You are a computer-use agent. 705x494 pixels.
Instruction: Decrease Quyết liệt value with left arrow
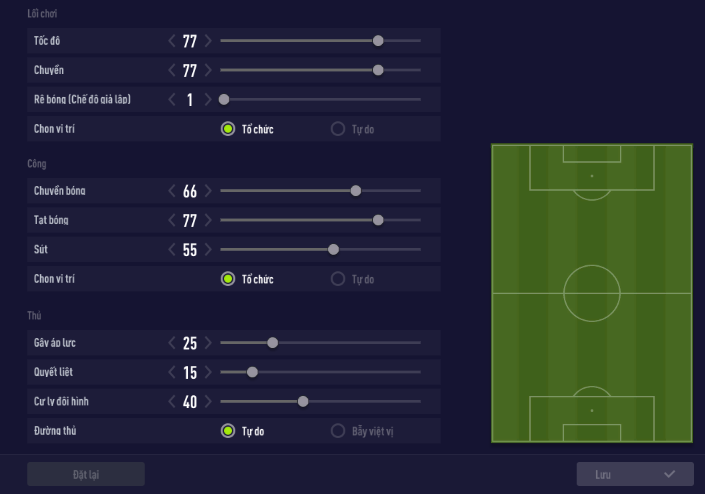(x=172, y=372)
